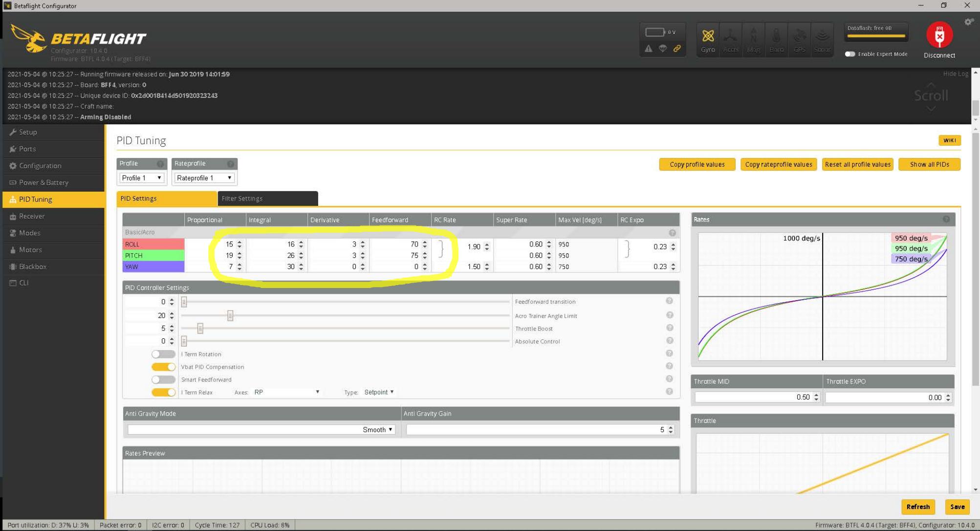Switch to PID Settings tab

(166, 199)
